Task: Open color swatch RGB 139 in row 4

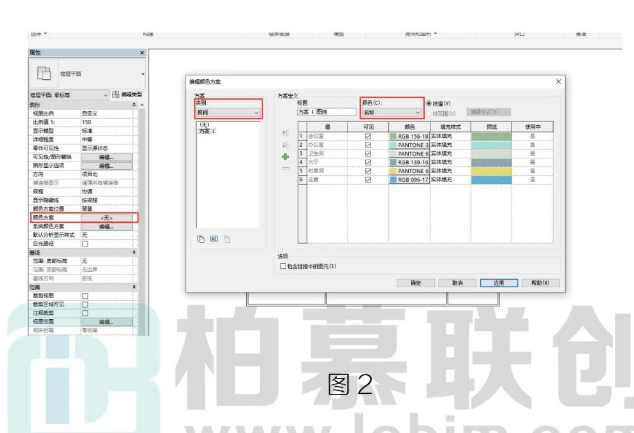Action: point(409,162)
